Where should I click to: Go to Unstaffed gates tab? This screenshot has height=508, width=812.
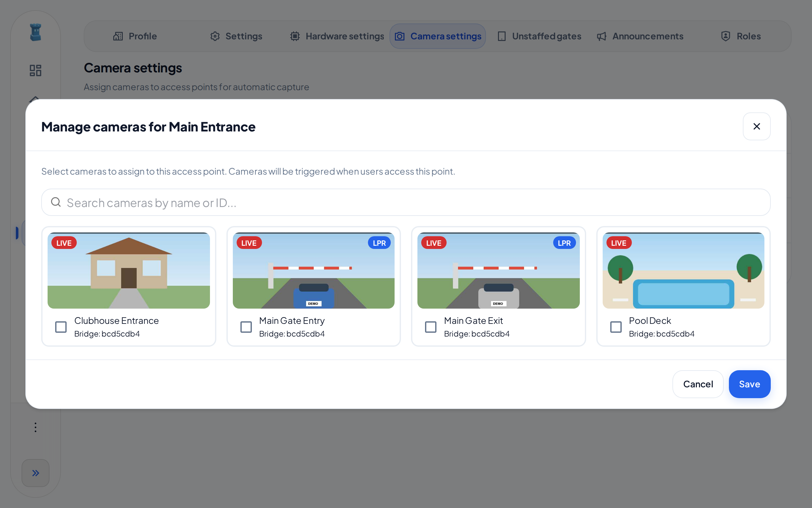pyautogui.click(x=539, y=36)
